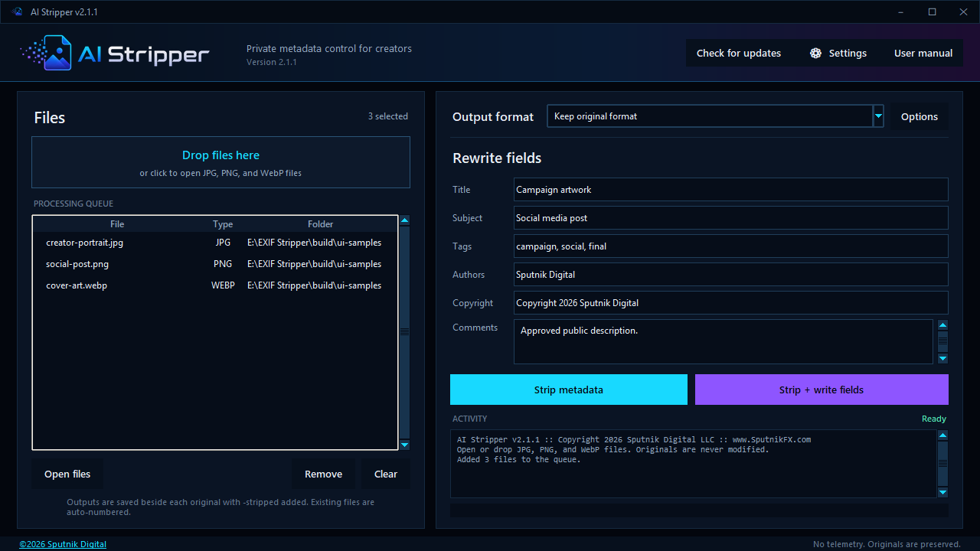This screenshot has height=551, width=980.
Task: Click the queue scrollbar up arrow
Action: (405, 220)
